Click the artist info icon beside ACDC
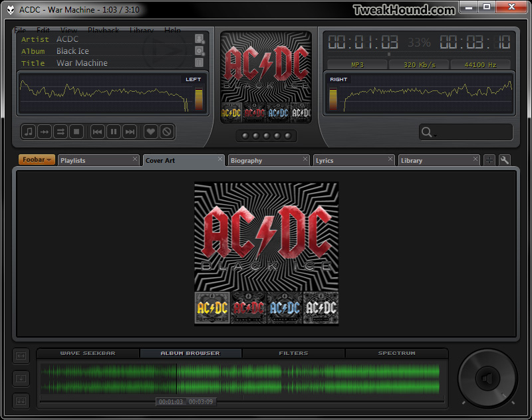Image resolution: width=532 pixels, height=420 pixels. coord(199,39)
